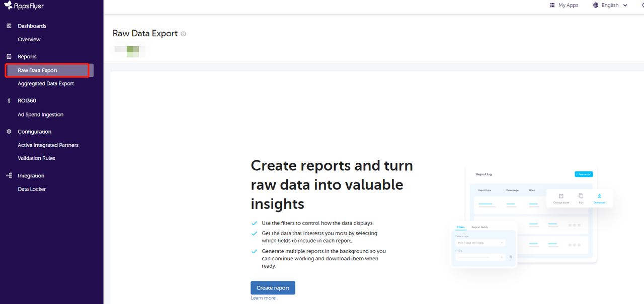The height and width of the screenshot is (304, 644).
Task: Open Validation Rules settings
Action: pyautogui.click(x=37, y=158)
